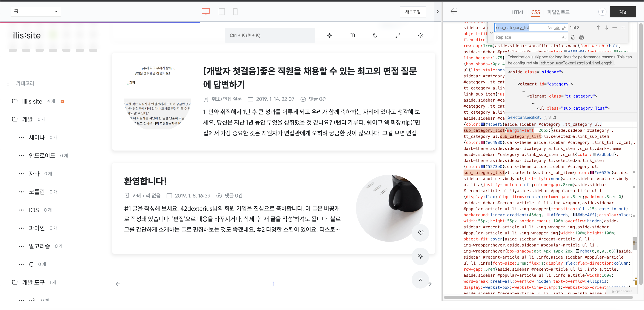Open the 홈 page selector dropdown

[x=36, y=11]
